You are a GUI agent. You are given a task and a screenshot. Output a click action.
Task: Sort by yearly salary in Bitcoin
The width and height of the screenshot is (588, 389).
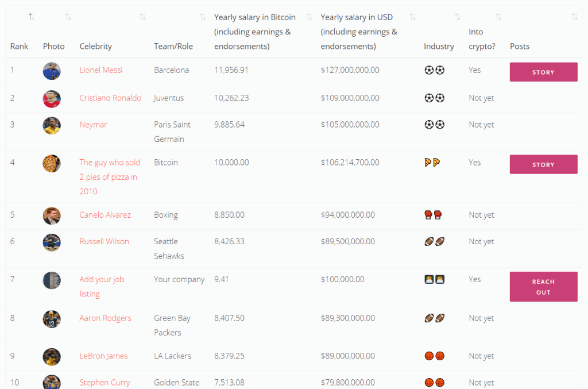pyautogui.click(x=310, y=17)
